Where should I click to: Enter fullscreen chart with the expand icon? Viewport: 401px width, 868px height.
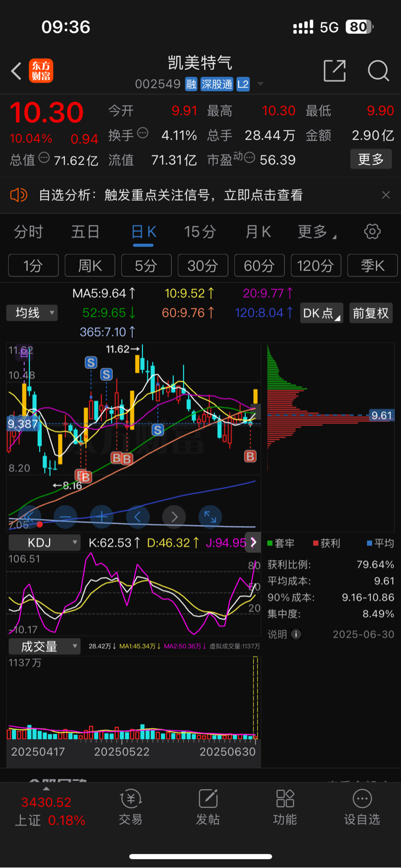210,517
